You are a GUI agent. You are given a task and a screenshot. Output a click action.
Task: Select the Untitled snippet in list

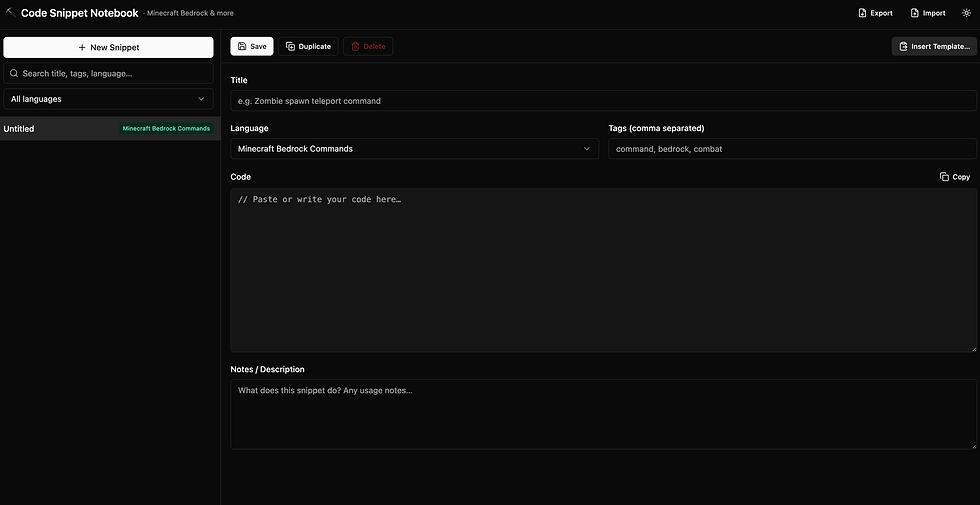pyautogui.click(x=110, y=128)
